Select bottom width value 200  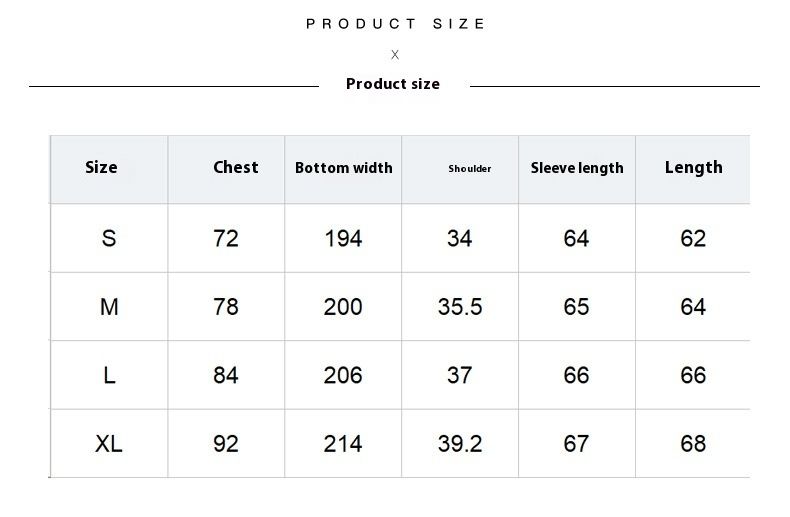(343, 306)
